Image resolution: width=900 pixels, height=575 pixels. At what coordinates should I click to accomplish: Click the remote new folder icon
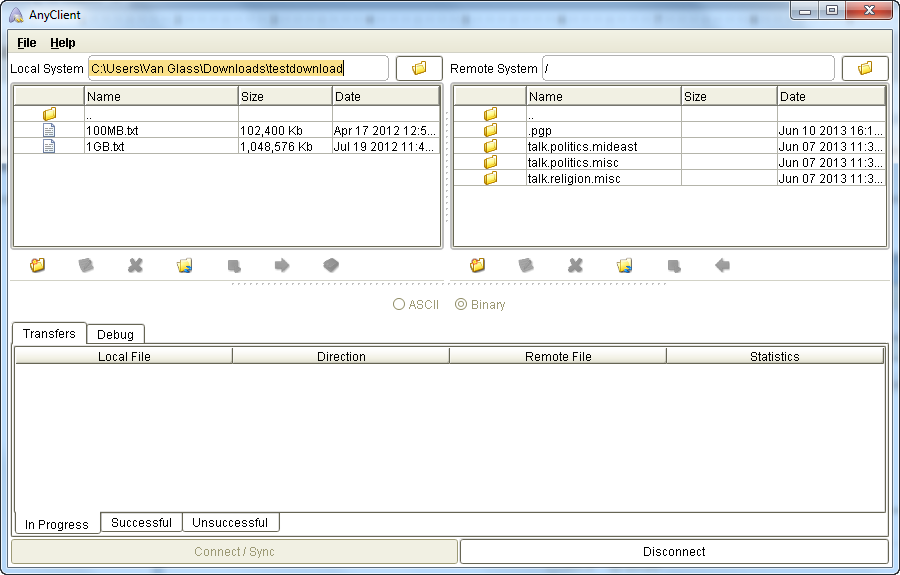point(478,265)
